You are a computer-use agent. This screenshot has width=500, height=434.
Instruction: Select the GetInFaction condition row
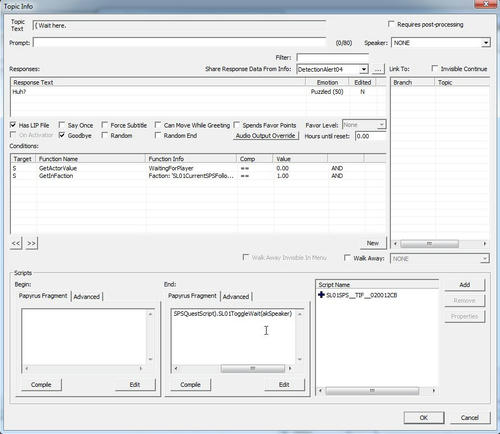click(x=198, y=176)
